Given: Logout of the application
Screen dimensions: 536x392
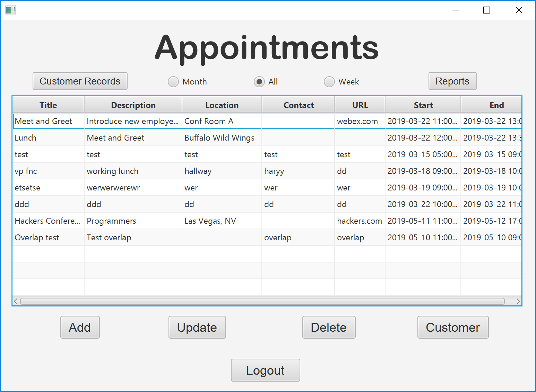Looking at the screenshot, I should [x=265, y=370].
